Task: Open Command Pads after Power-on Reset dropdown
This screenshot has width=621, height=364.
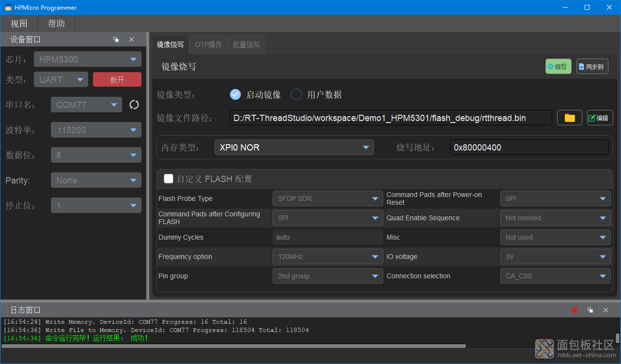Action: tap(555, 198)
